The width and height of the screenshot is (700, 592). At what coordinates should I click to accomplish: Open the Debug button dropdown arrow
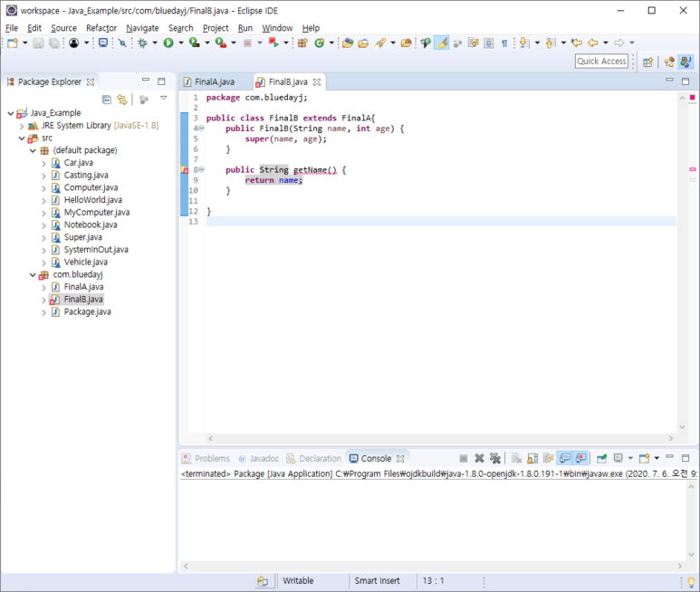pyautogui.click(x=155, y=43)
